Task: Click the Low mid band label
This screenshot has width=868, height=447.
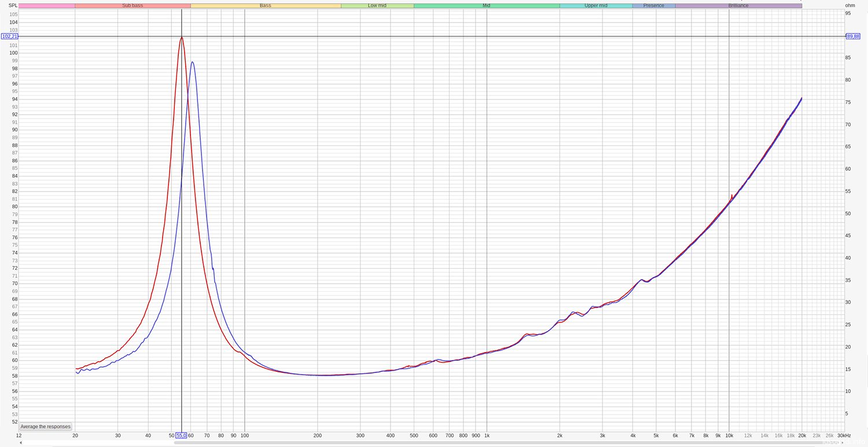Action: (377, 5)
